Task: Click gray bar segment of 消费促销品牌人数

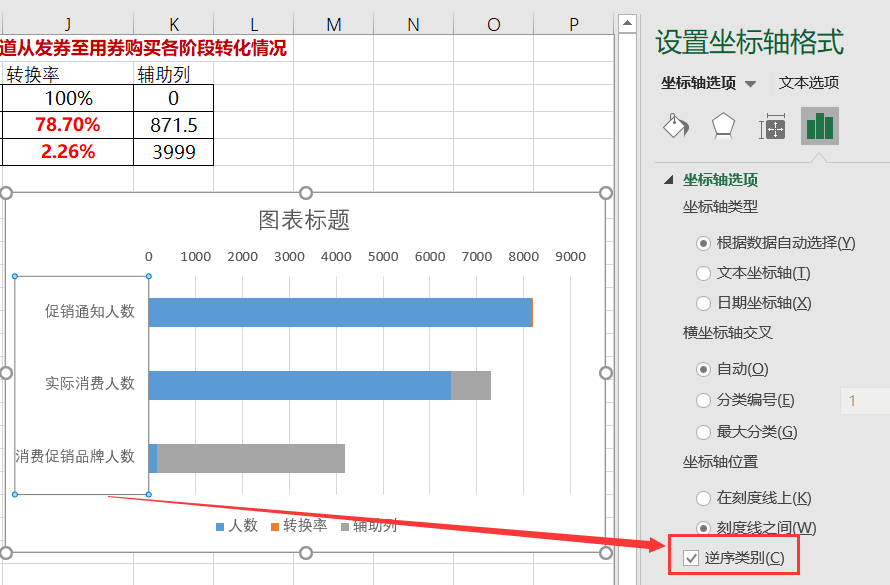Action: pos(251,458)
